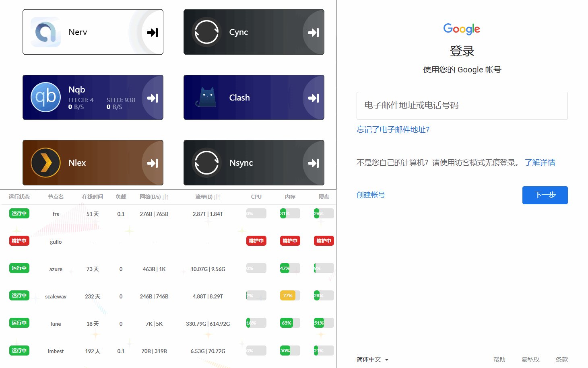The height and width of the screenshot is (368, 588).
Task: Open the 隐私权 footer link
Action: [x=530, y=360]
